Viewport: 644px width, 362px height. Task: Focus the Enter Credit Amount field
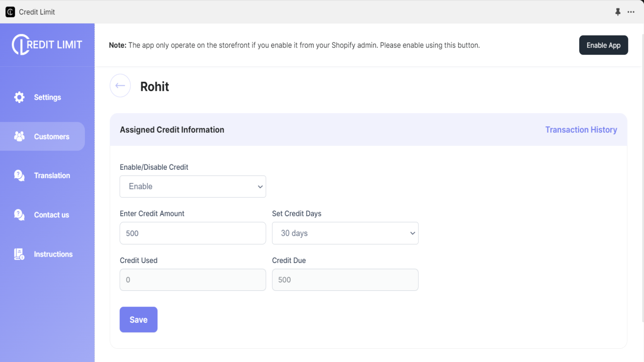click(x=193, y=233)
